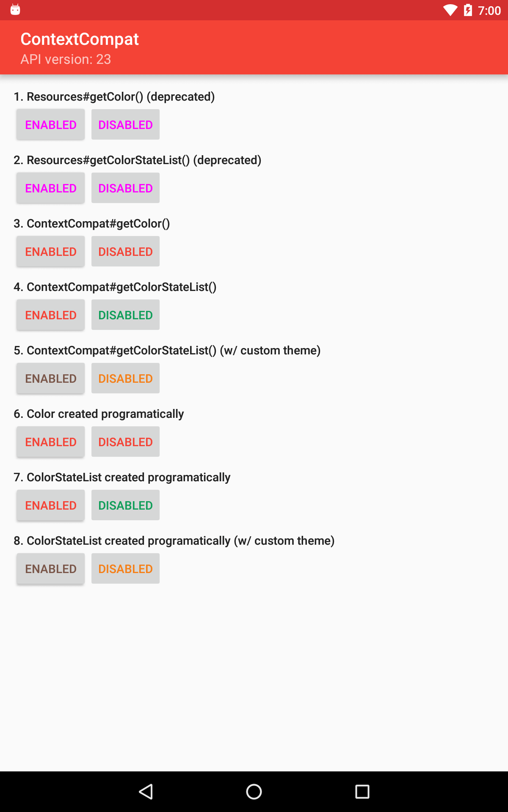Click ENABLED under Resources#getColorStateList() deprecated

51,188
